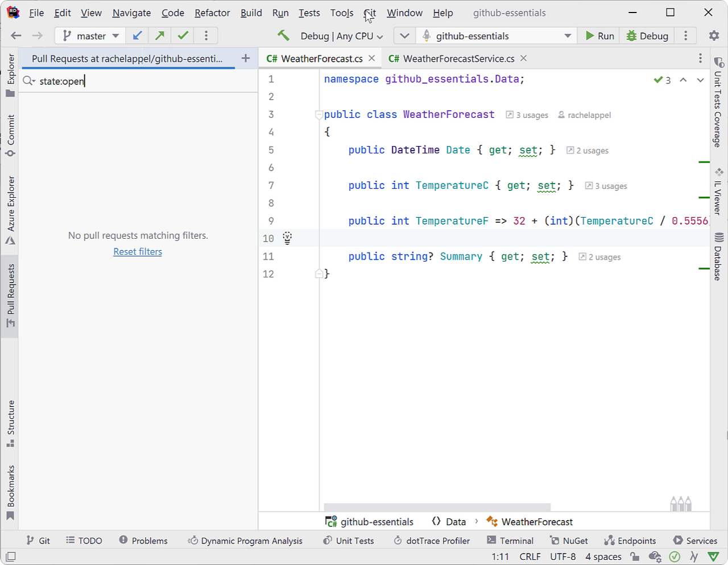Image resolution: width=728 pixels, height=565 pixels.
Task: Open the master branch dropdown
Action: (91, 36)
